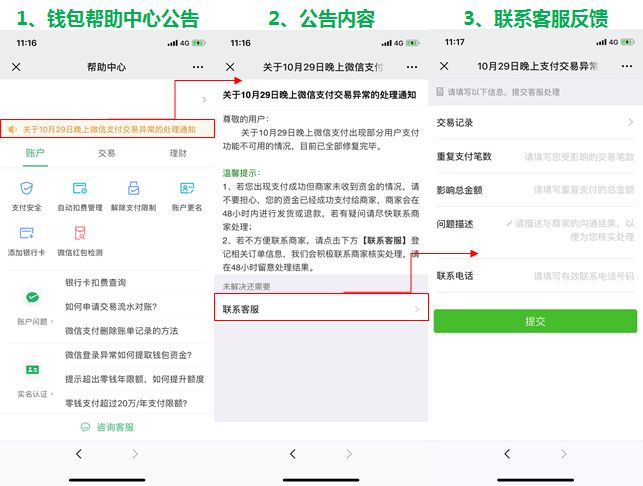Open 微信红包检测 icon
Screen dimensions: 643x486
tap(80, 234)
